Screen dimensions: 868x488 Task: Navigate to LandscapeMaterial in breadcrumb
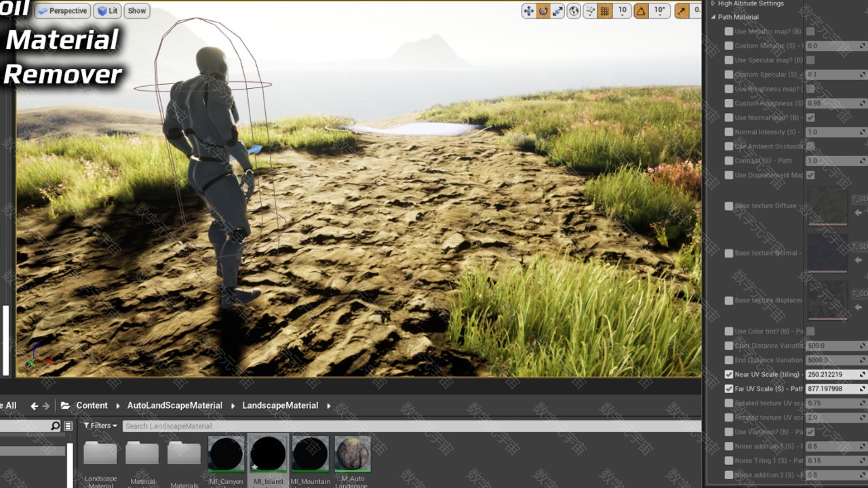tap(280, 405)
